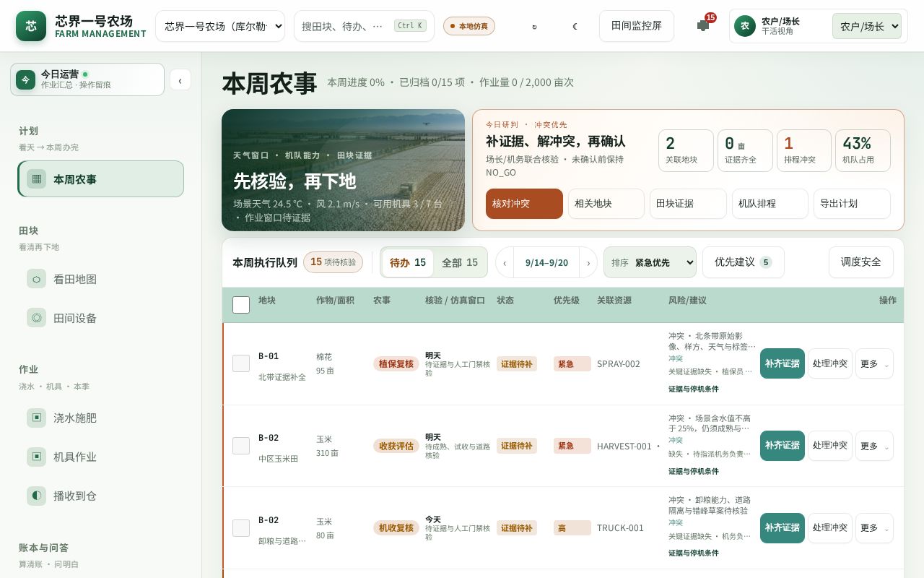Image resolution: width=924 pixels, height=578 pixels.
Task: Go to previous week arrow
Action: [505, 262]
